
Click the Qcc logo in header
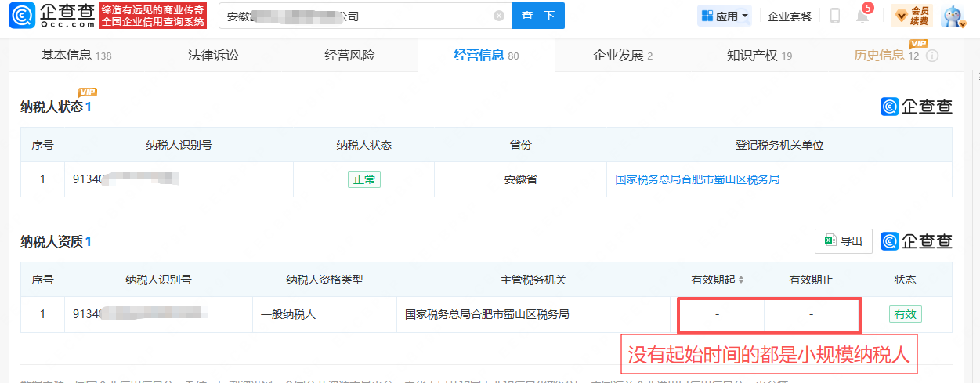coord(52,16)
